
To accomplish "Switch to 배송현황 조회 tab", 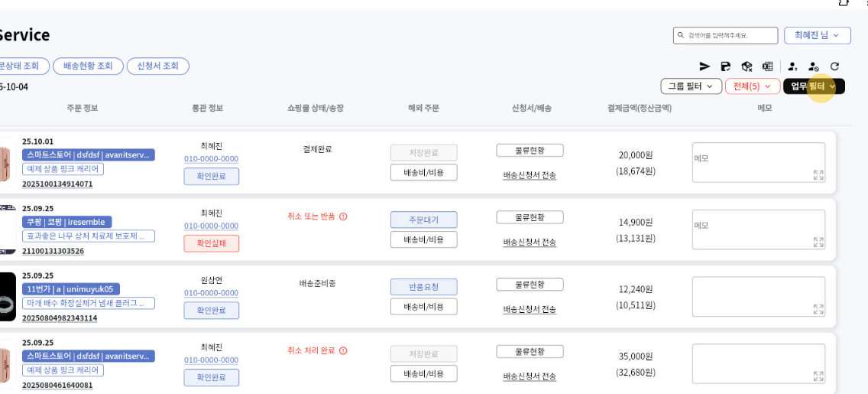I will point(89,66).
